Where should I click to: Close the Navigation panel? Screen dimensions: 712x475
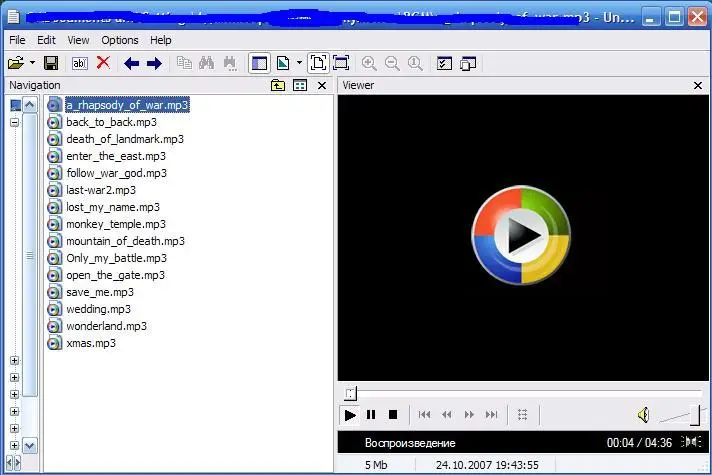(x=322, y=85)
